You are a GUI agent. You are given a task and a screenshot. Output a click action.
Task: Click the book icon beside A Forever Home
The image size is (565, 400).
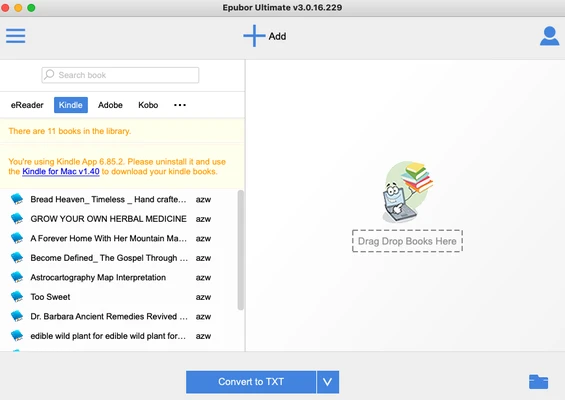pos(17,238)
